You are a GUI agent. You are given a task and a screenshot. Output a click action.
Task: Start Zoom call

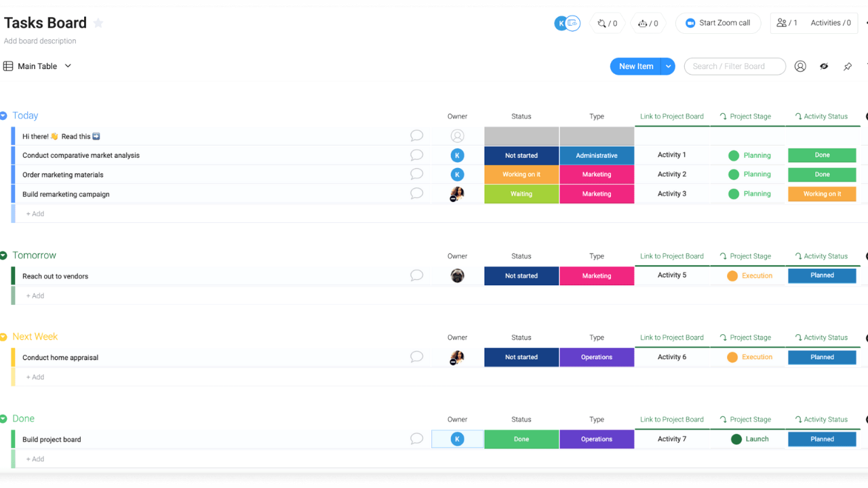point(718,23)
